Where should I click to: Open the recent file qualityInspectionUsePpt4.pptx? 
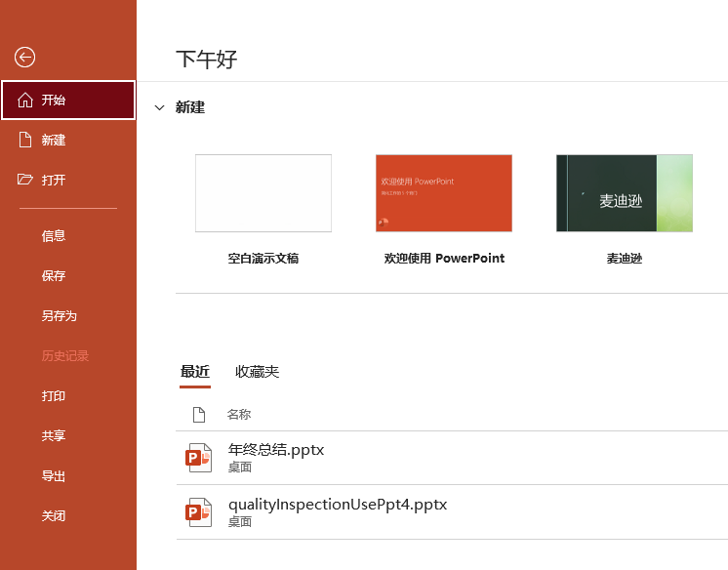tap(452, 512)
